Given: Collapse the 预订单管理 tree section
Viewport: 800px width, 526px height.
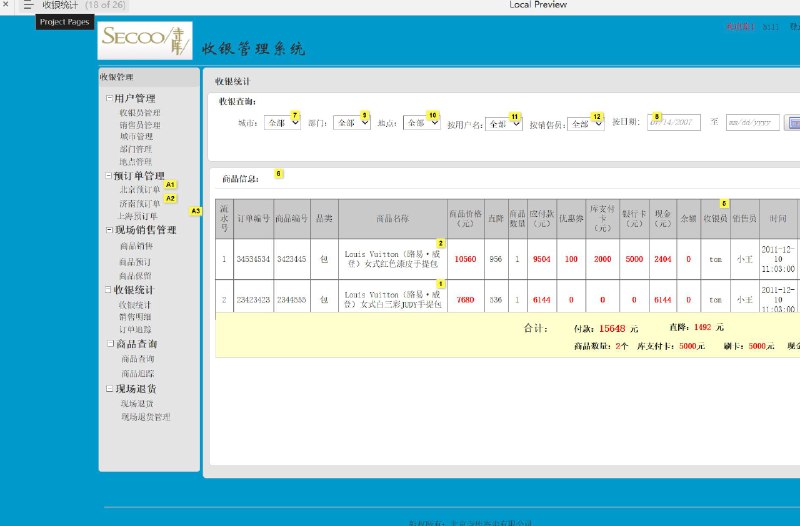Looking at the screenshot, I should [109, 176].
